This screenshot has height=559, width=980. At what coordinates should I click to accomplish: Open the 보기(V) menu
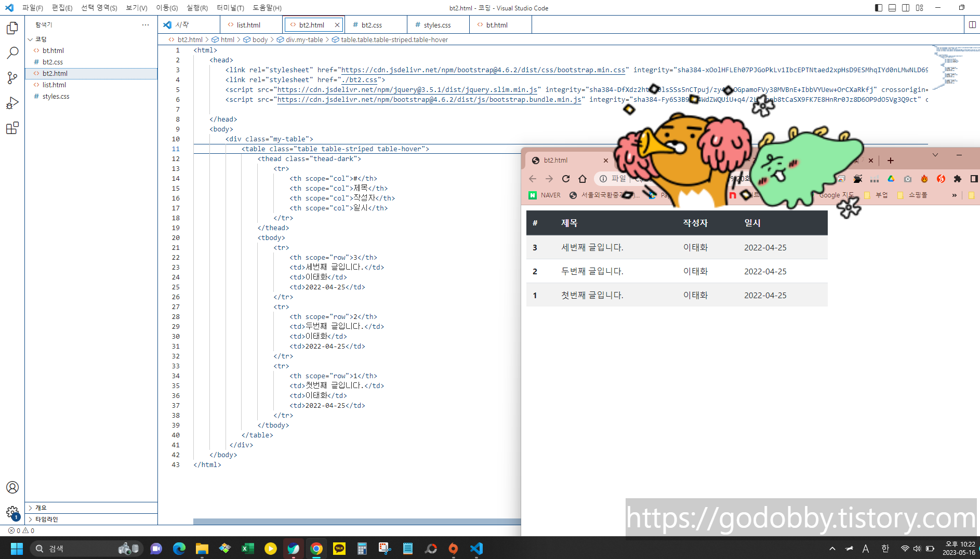[x=136, y=8]
